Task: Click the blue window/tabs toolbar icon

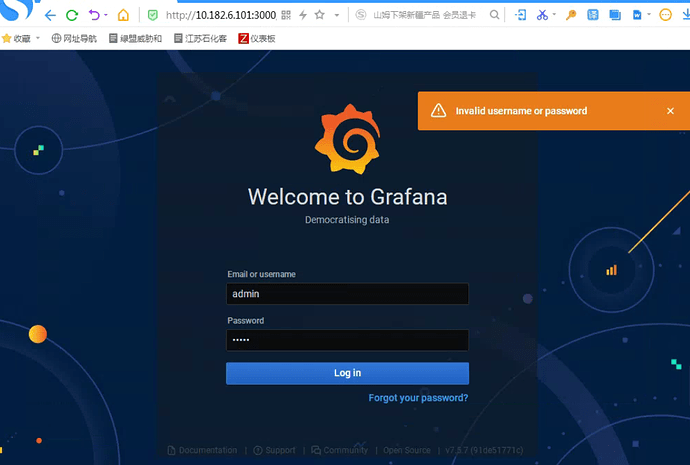Action: click(615, 15)
